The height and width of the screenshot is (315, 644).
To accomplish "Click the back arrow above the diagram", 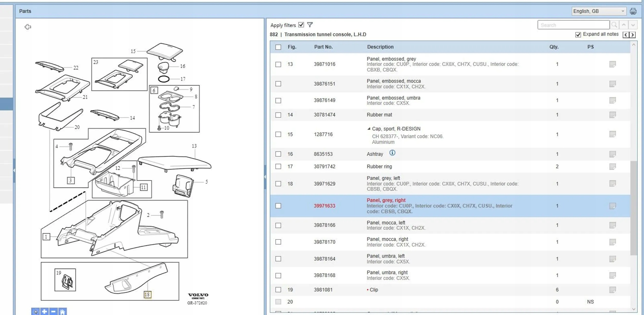I will pyautogui.click(x=28, y=27).
